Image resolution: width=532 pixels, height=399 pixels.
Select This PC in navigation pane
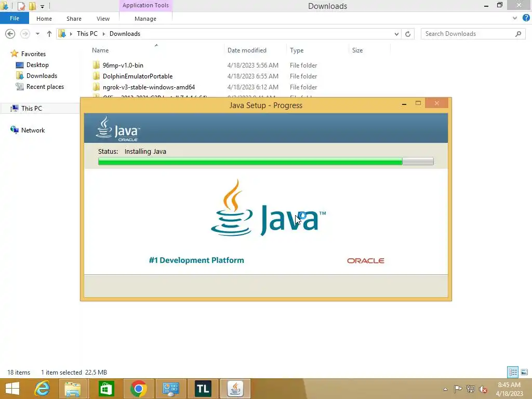32,108
